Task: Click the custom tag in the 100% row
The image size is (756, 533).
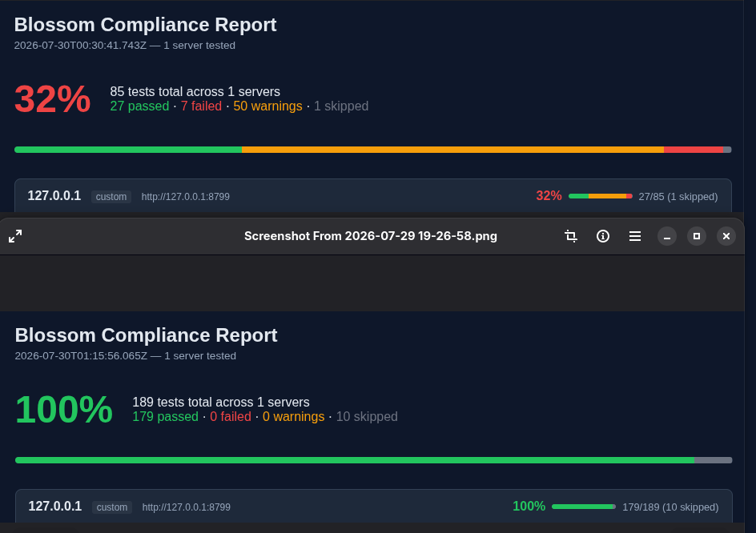Action: tap(112, 507)
